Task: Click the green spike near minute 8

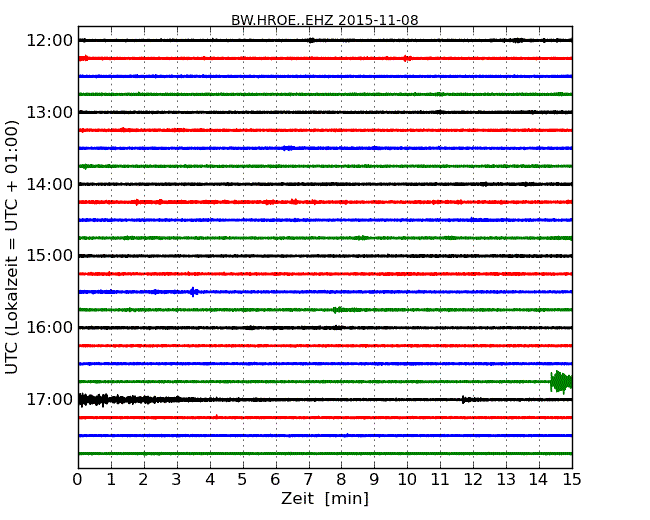Action: [x=338, y=310]
